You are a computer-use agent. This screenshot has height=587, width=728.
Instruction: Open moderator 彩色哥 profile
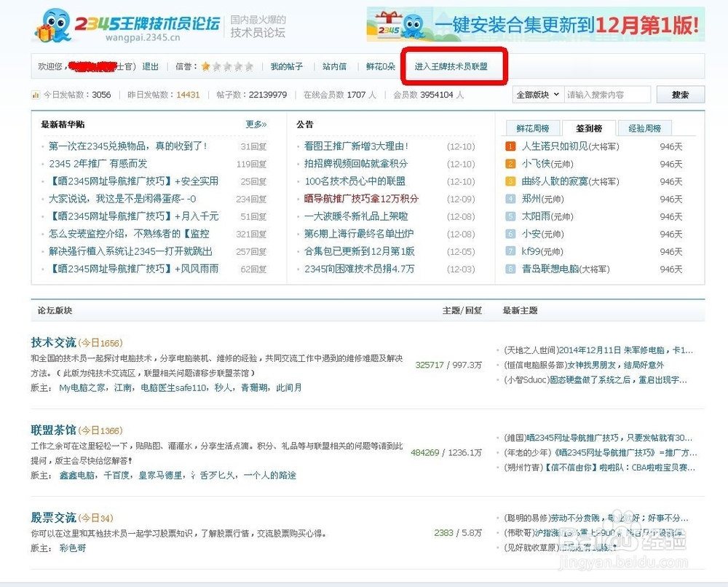coord(72,548)
